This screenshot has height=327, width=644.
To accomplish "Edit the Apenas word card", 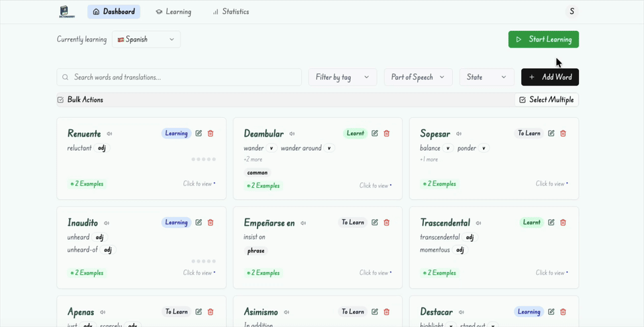I will click(x=199, y=312).
